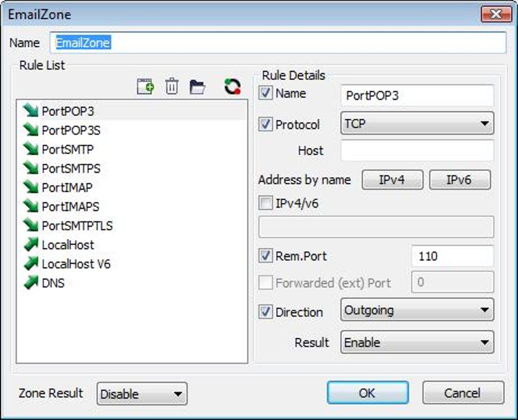Click the empty Host input field
The image size is (518, 420).
coord(417,151)
